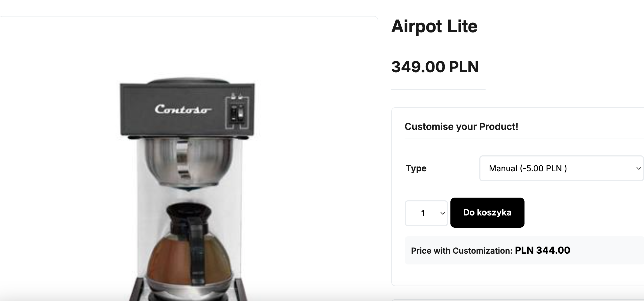Screen dimensions: 644x301
Task: Open the quantity dropdown showing 1
Action: point(426,213)
